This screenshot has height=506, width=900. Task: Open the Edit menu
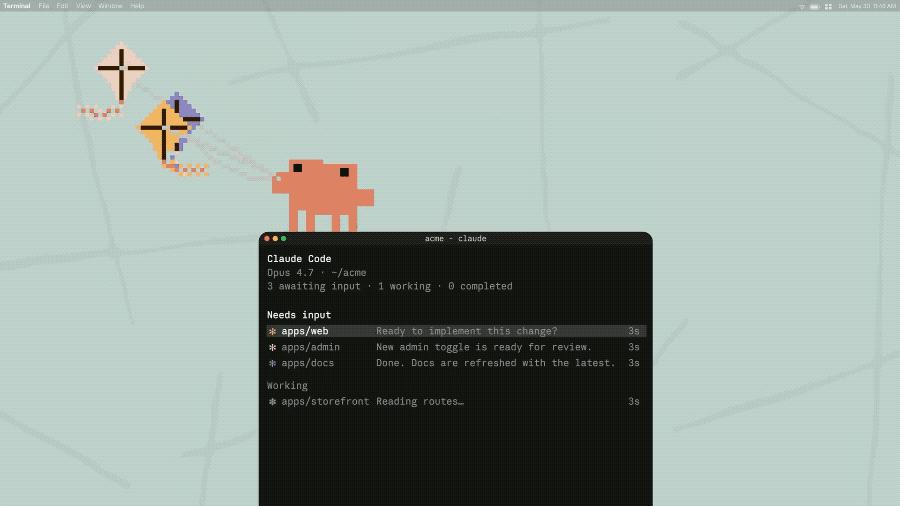(62, 6)
